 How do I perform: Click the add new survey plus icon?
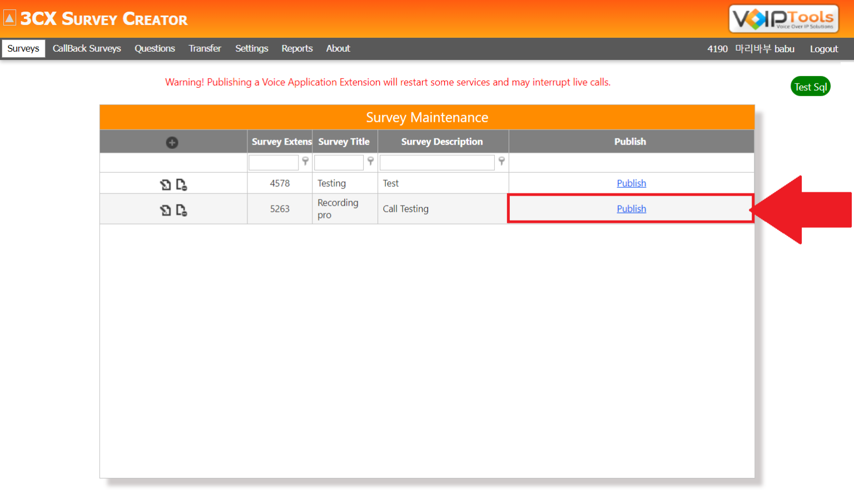[172, 142]
